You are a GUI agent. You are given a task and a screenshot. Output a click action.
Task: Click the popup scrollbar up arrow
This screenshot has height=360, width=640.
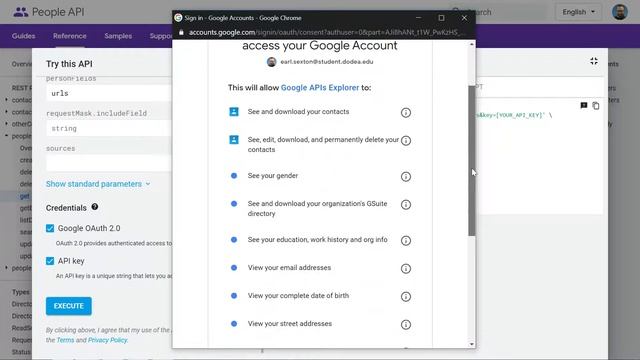(472, 44)
